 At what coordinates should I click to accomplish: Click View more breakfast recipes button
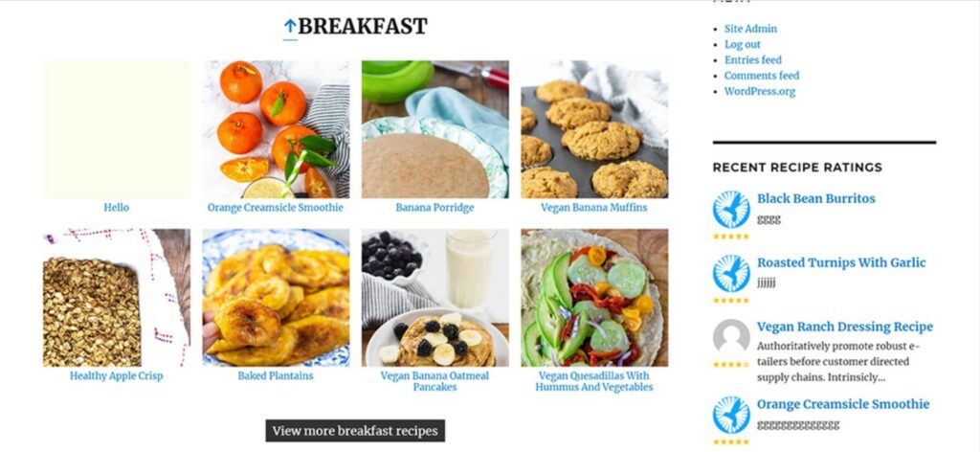355,431
